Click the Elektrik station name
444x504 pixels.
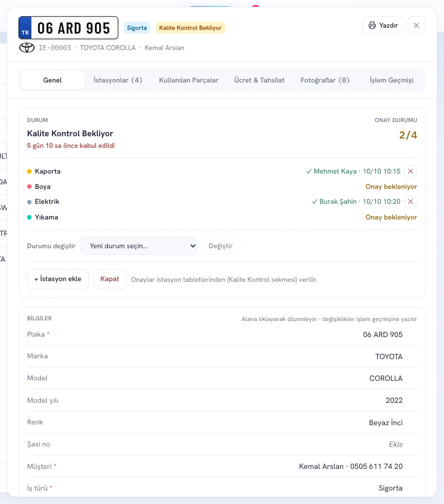coord(47,202)
